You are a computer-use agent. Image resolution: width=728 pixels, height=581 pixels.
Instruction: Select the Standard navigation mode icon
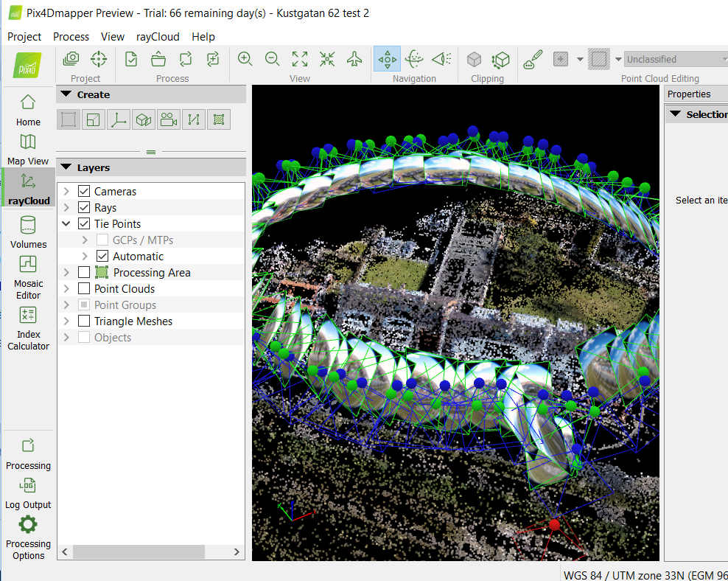(387, 59)
